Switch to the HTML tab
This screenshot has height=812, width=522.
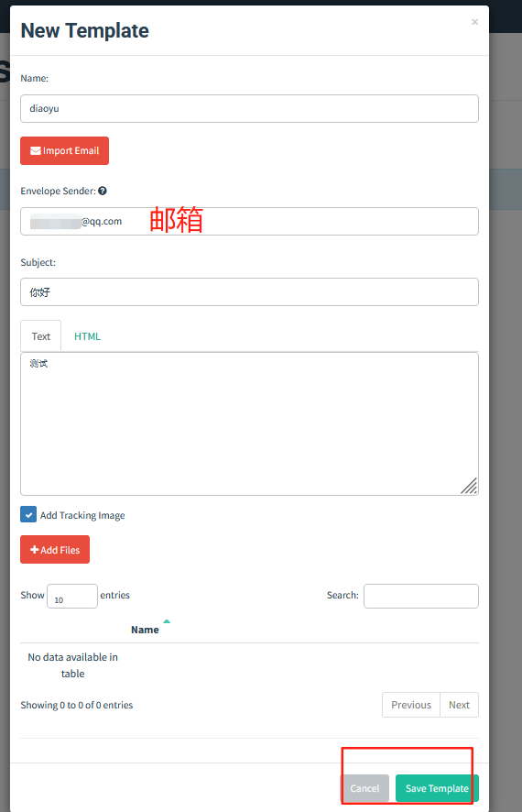click(87, 336)
